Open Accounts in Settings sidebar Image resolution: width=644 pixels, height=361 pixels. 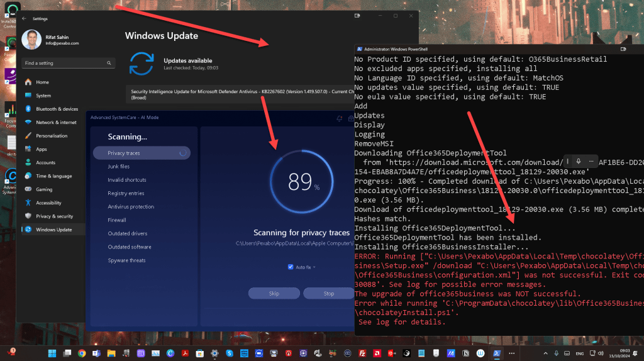click(x=53, y=163)
